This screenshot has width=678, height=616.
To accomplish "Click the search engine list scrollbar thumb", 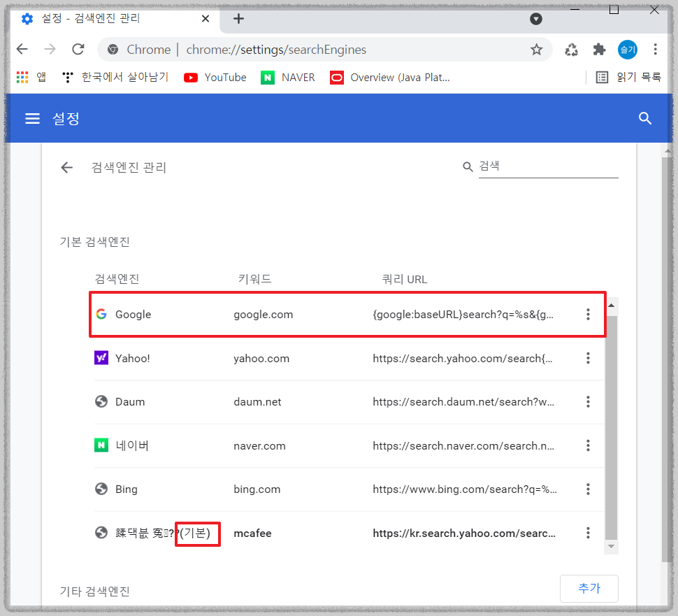I will coord(611,428).
